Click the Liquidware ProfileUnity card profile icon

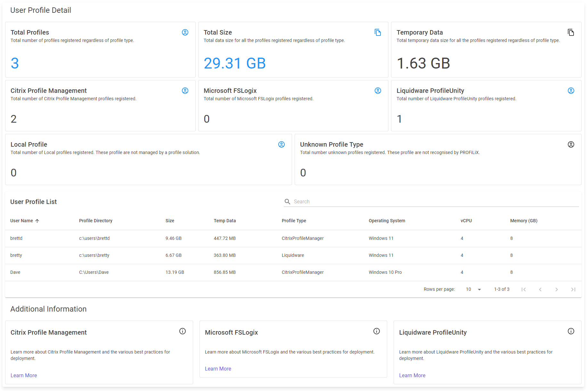pyautogui.click(x=571, y=91)
